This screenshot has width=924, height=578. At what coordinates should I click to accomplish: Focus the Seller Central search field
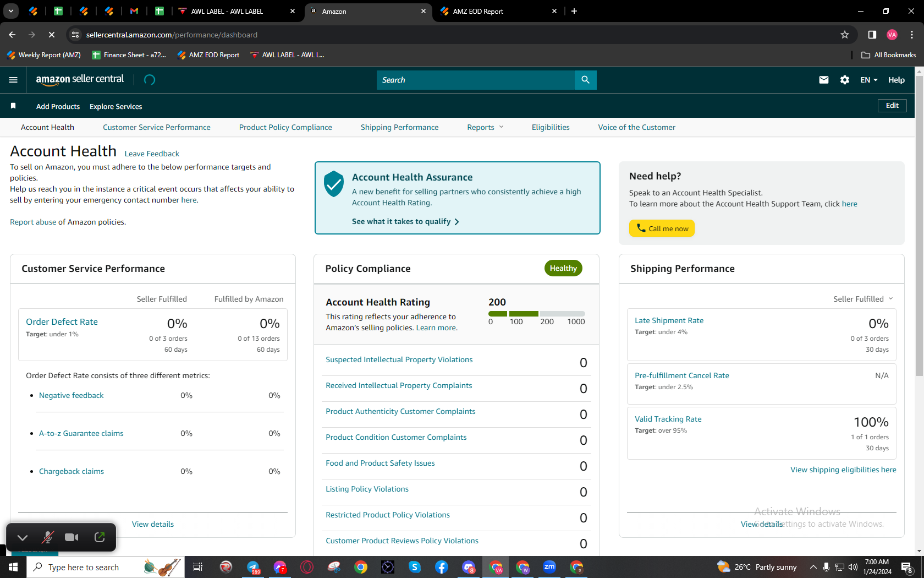(476, 80)
